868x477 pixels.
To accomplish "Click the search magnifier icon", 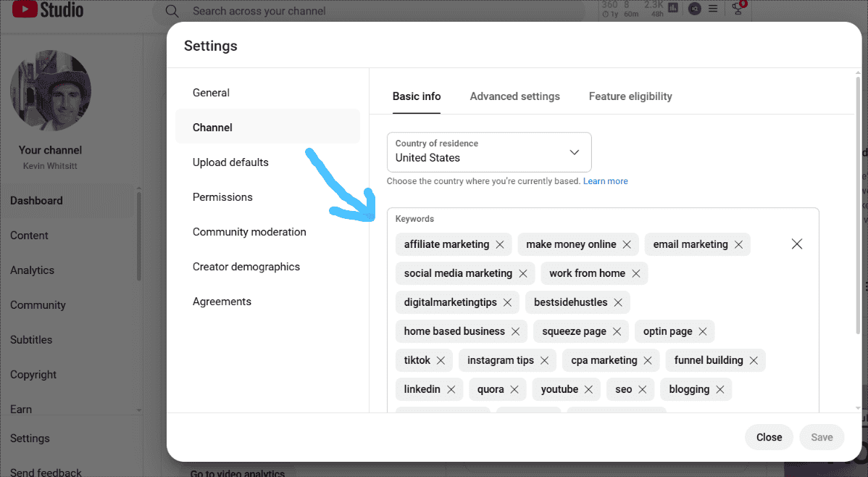I will (x=172, y=11).
